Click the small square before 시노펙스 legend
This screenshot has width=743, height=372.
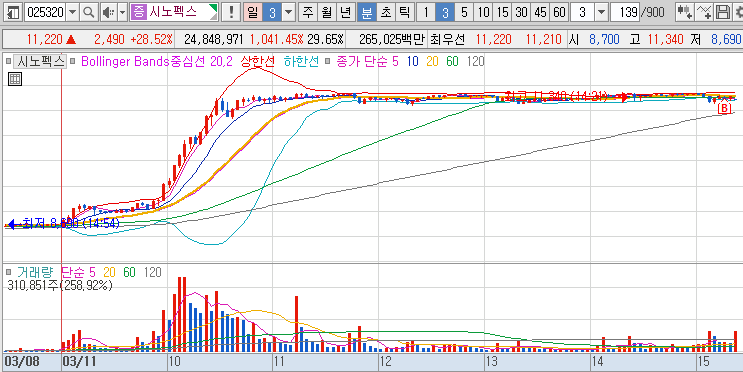coord(9,61)
